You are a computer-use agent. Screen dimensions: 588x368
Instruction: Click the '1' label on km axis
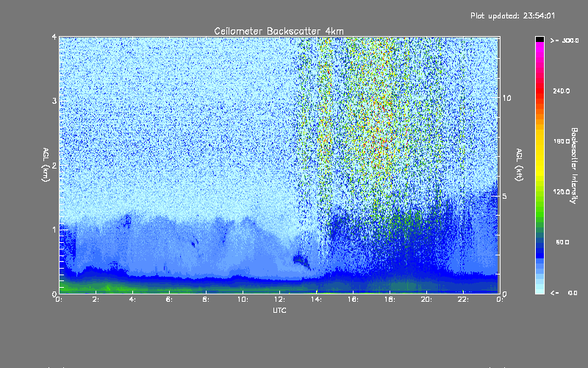pyautogui.click(x=54, y=230)
